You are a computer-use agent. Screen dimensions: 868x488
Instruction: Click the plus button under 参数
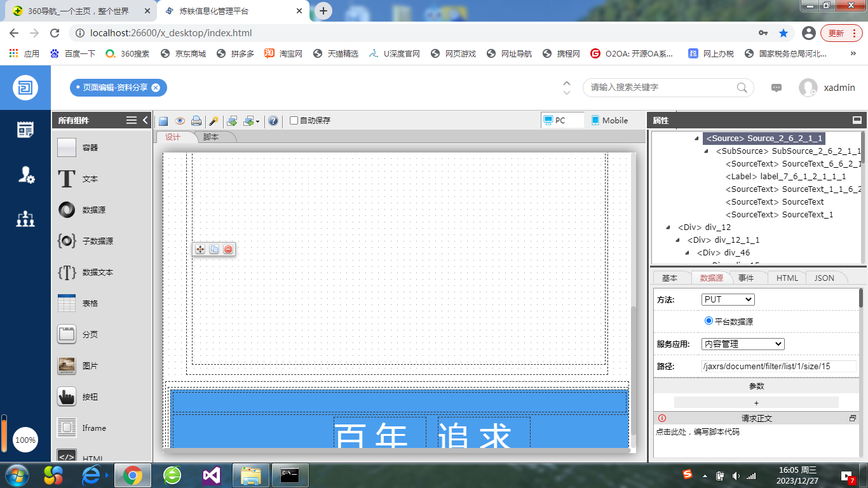(x=756, y=403)
